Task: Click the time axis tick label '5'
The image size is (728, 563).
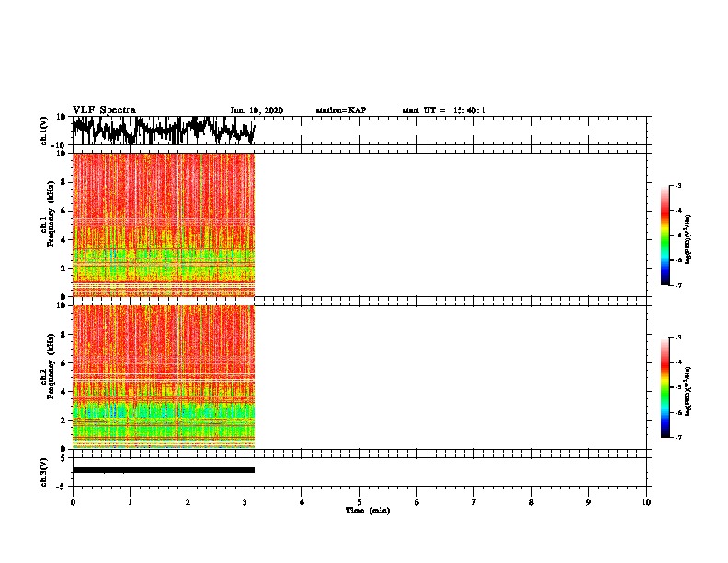Action: click(359, 502)
